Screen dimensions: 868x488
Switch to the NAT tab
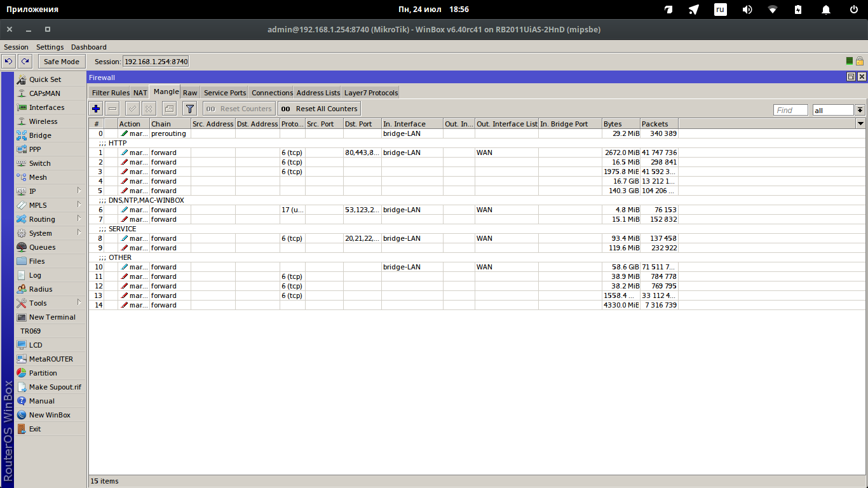(x=140, y=93)
